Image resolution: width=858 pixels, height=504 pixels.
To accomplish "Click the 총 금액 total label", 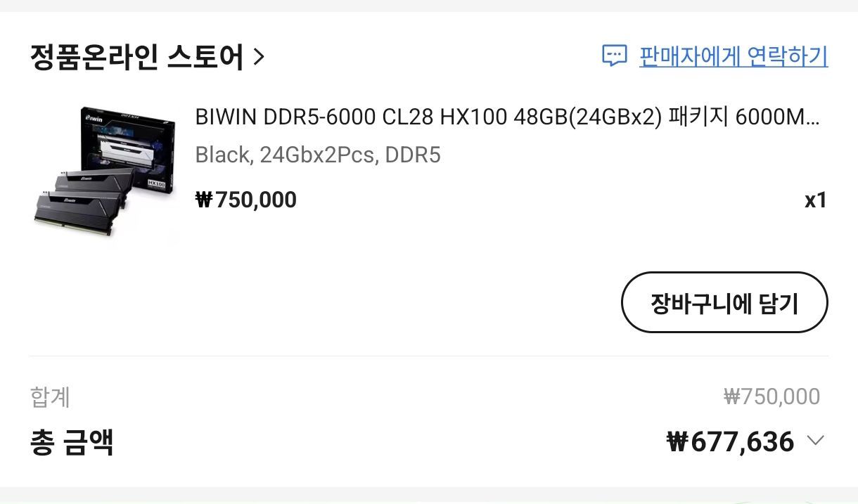I will [x=72, y=442].
